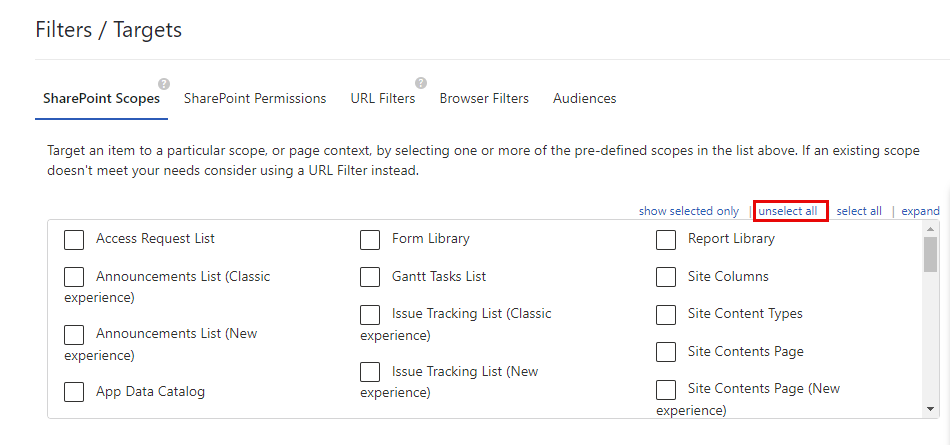This screenshot has width=950, height=445.
Task: Toggle the App Data Catalog checkbox
Action: [x=74, y=392]
